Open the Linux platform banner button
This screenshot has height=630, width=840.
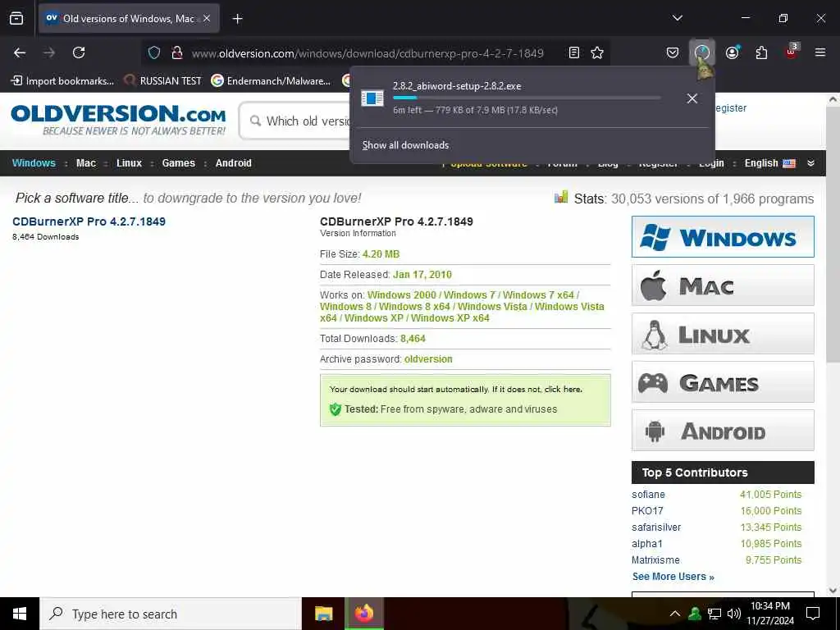(723, 334)
